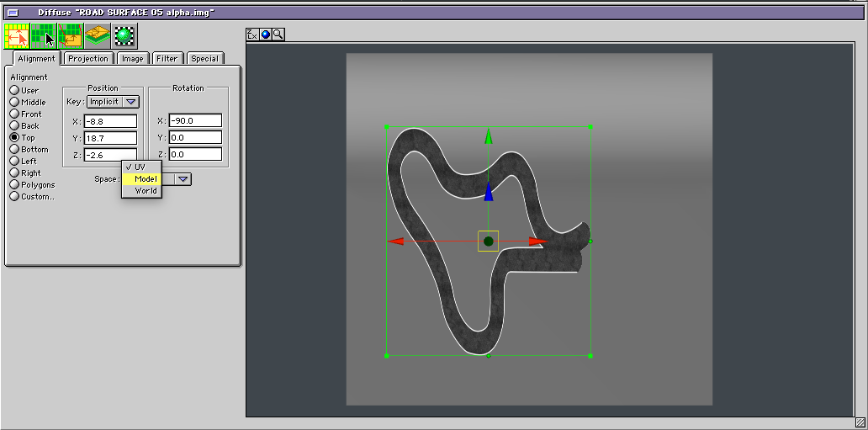Select the grid with yellow rectangle icon

pyautogui.click(x=71, y=36)
